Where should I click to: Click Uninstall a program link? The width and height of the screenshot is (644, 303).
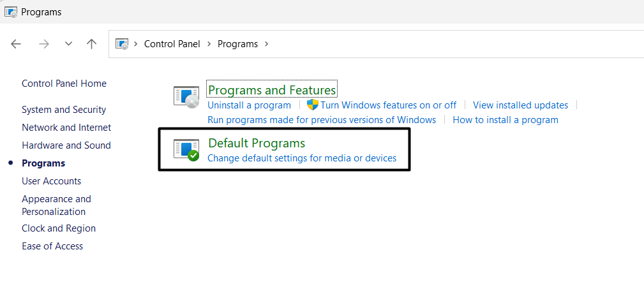click(x=249, y=105)
